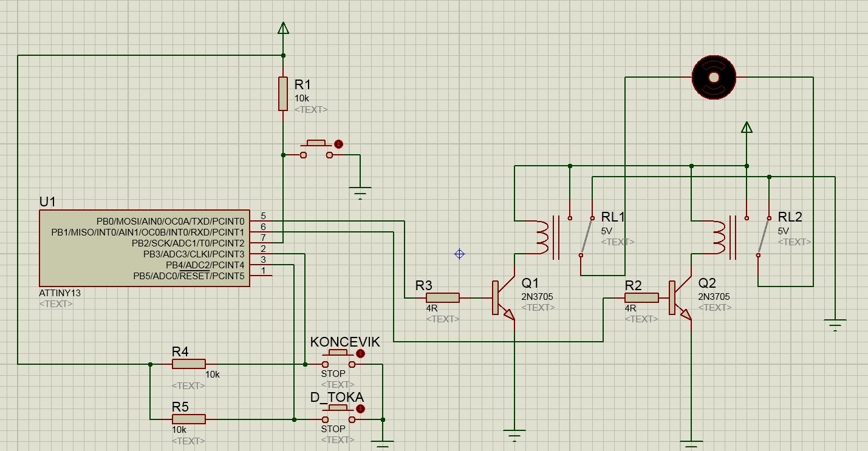Click resistor R1 10k symbol
868x451 pixels.
click(283, 94)
